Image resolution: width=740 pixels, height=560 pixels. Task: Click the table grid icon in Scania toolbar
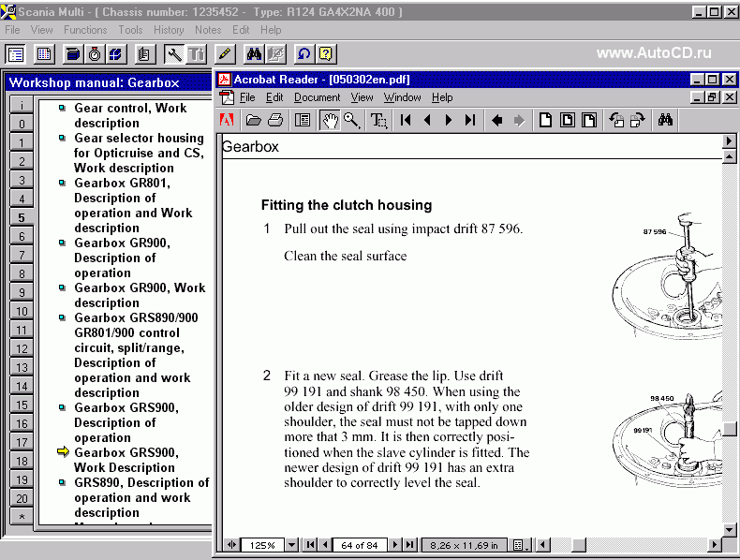tap(44, 54)
